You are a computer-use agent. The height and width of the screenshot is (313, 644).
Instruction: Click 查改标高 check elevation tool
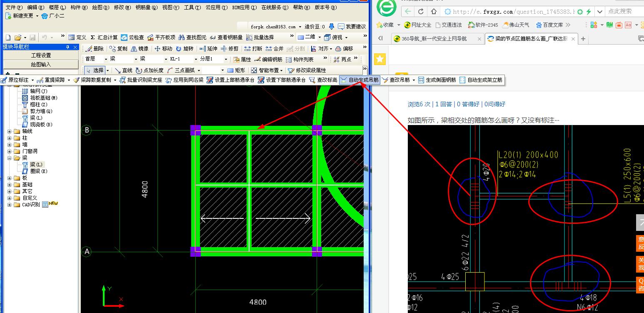pos(323,80)
